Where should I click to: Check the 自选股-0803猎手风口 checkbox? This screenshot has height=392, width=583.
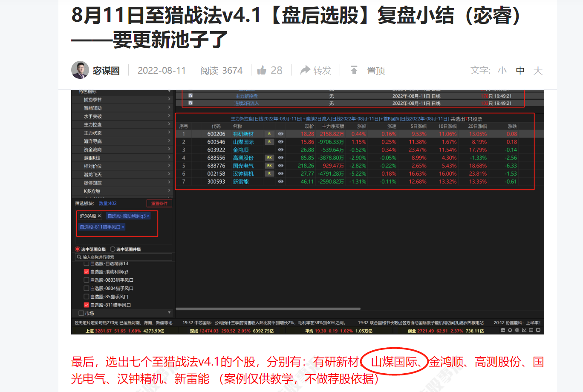click(x=87, y=280)
